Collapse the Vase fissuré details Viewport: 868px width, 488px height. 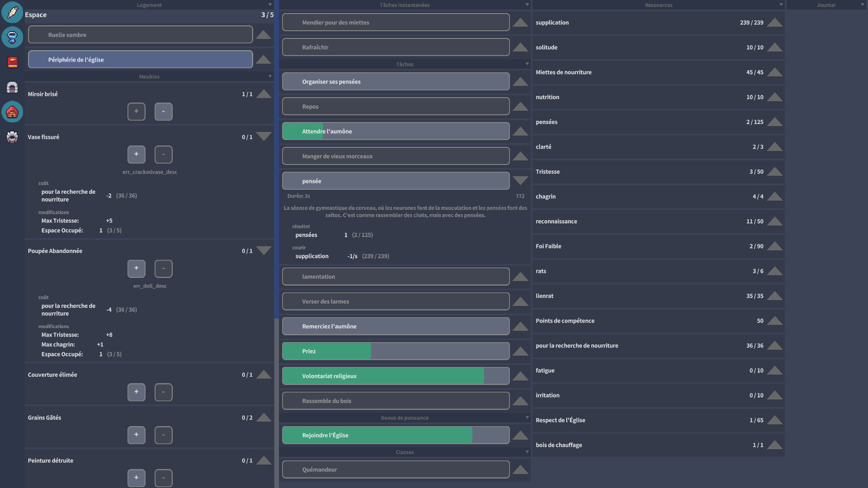(x=264, y=136)
